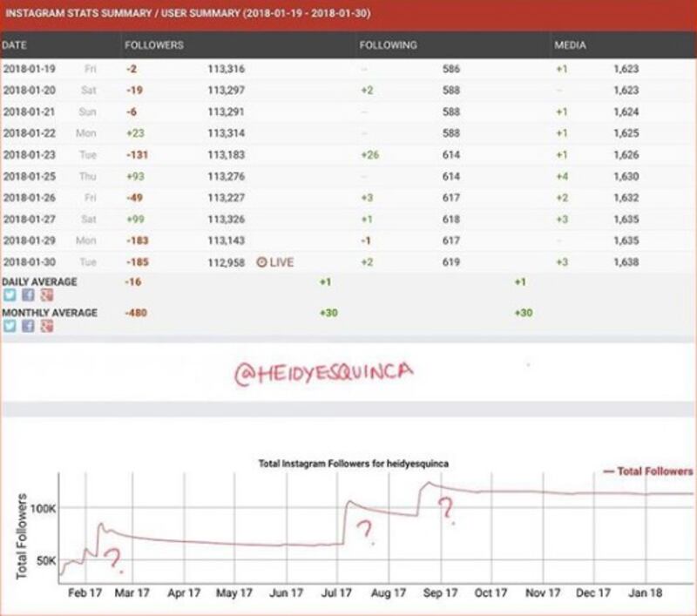Viewport: 697px width, 616px height.
Task: Select the 2018-01-25 date cell
Action: tap(30, 177)
